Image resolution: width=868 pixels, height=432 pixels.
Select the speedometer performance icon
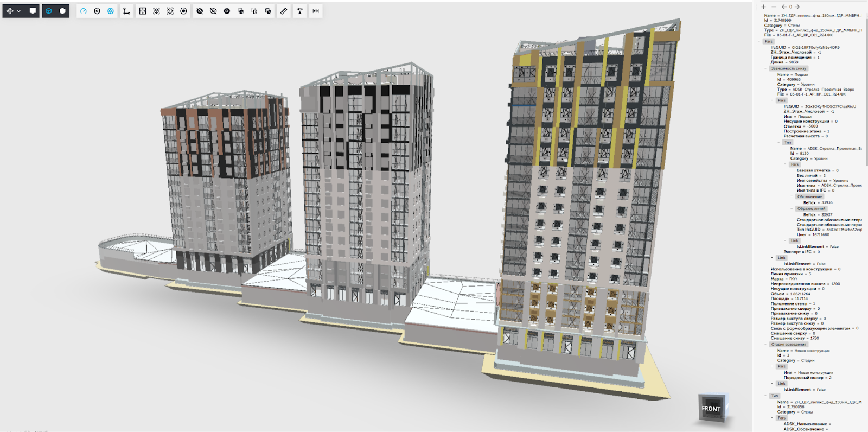[84, 11]
